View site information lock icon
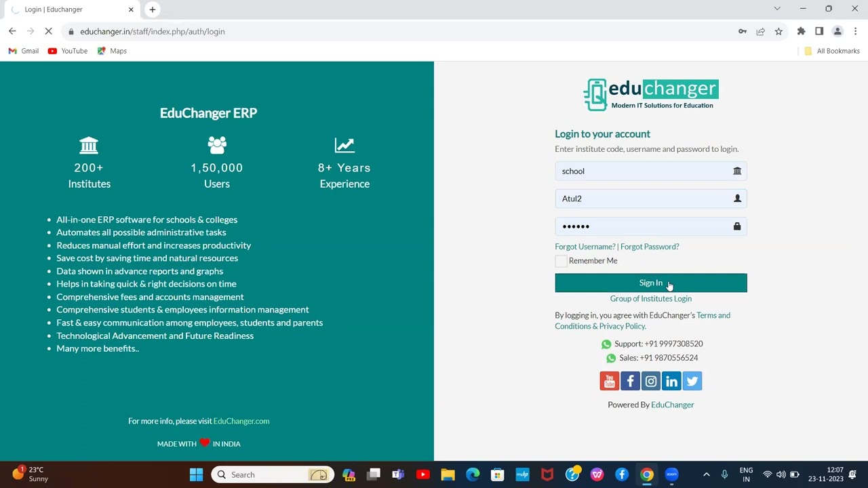This screenshot has width=868, height=488. coord(71,31)
